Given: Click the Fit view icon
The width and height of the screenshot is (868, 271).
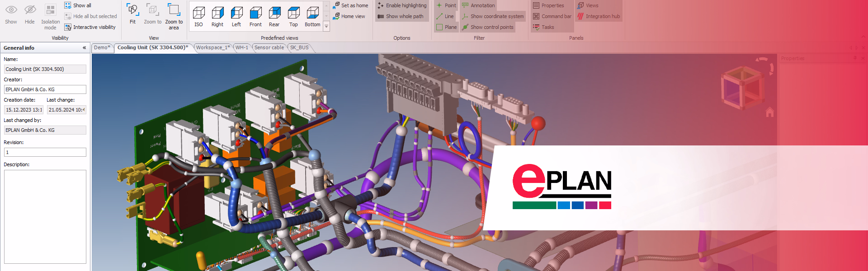Looking at the screenshot, I should pos(132,14).
